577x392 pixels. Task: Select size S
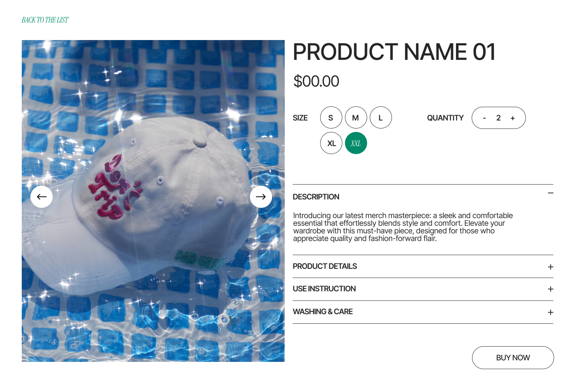click(331, 117)
